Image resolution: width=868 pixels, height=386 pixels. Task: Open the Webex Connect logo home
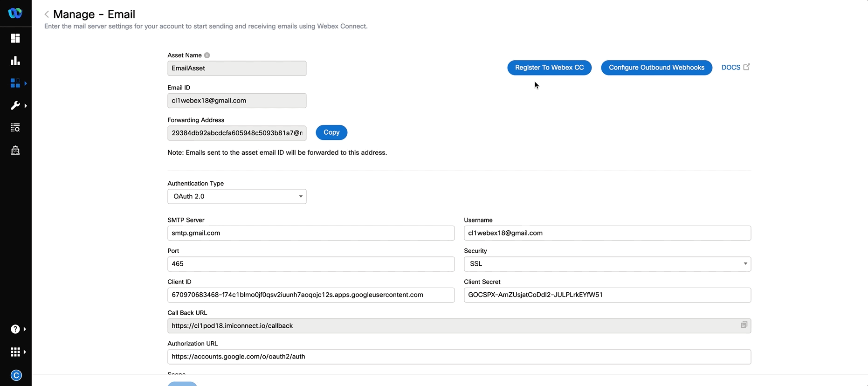click(x=15, y=13)
